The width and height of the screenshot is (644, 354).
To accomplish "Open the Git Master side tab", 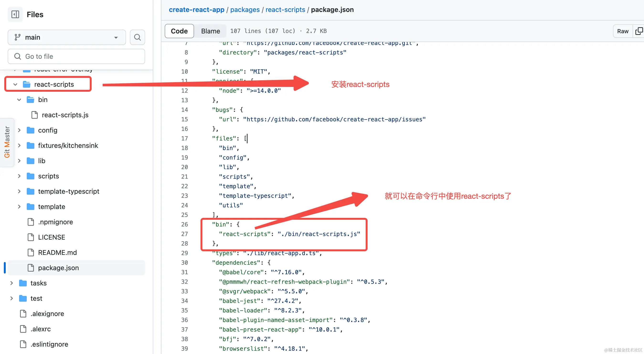I will (x=7, y=142).
